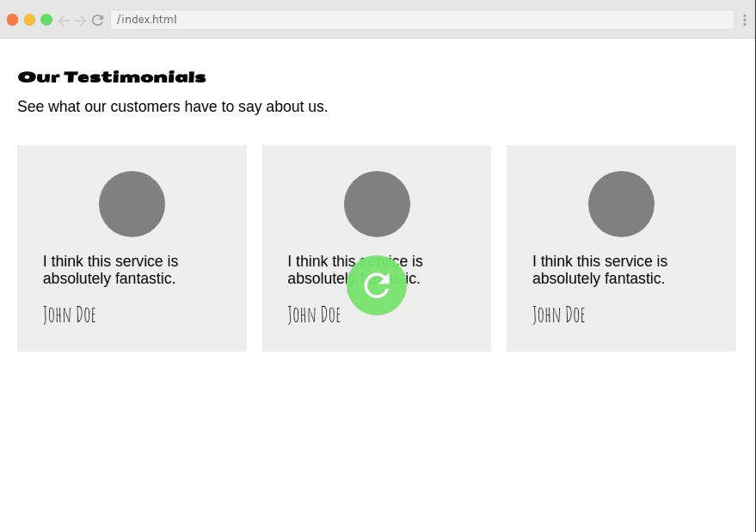Select the third testimonial avatar circle
The height and width of the screenshot is (532, 756).
621,204
